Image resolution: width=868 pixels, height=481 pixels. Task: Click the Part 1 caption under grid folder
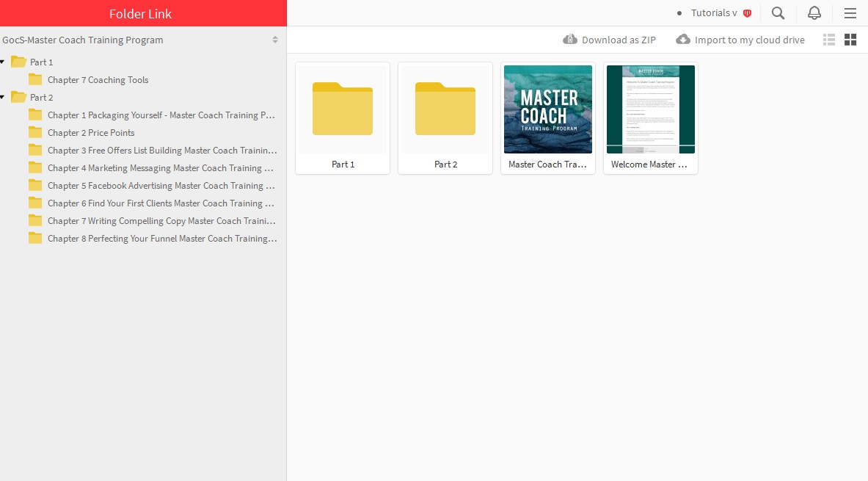pos(343,164)
